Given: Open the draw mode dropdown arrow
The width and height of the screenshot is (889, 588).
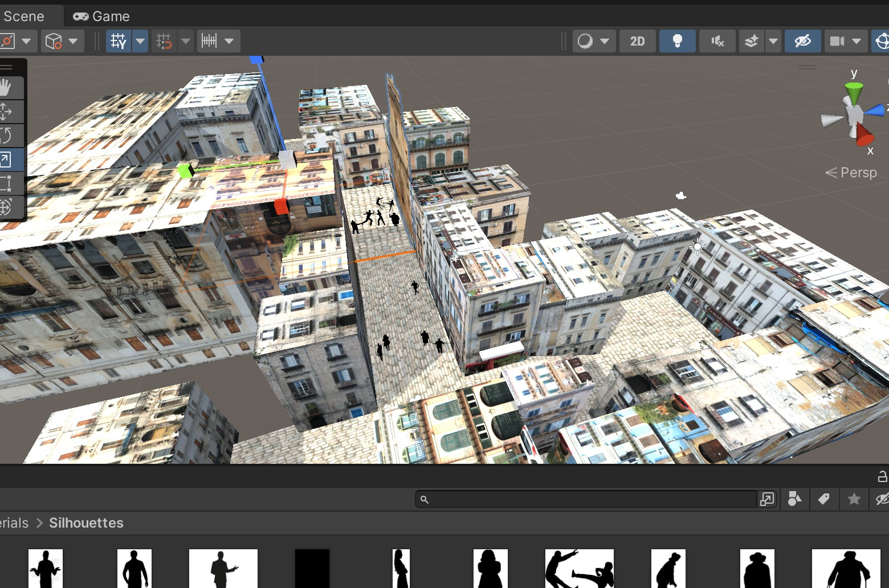Looking at the screenshot, I should click(605, 41).
